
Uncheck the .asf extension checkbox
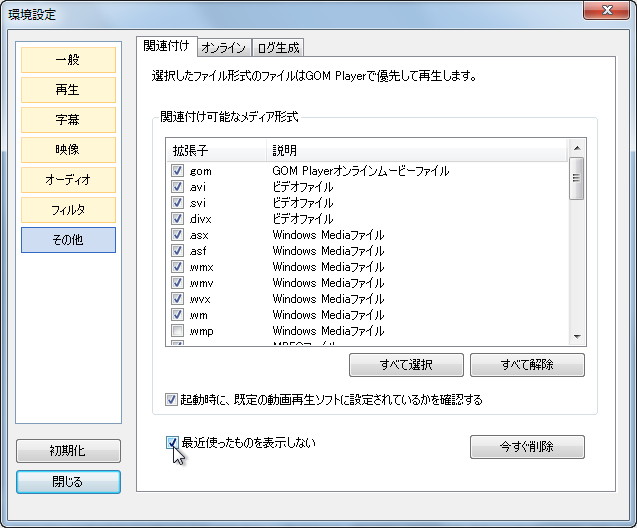pos(177,250)
